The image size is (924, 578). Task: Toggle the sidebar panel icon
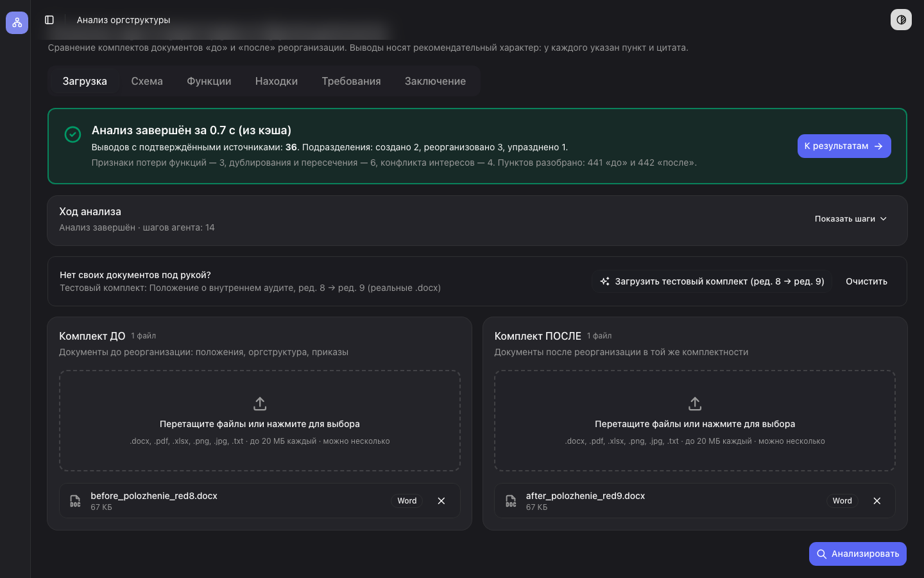49,20
